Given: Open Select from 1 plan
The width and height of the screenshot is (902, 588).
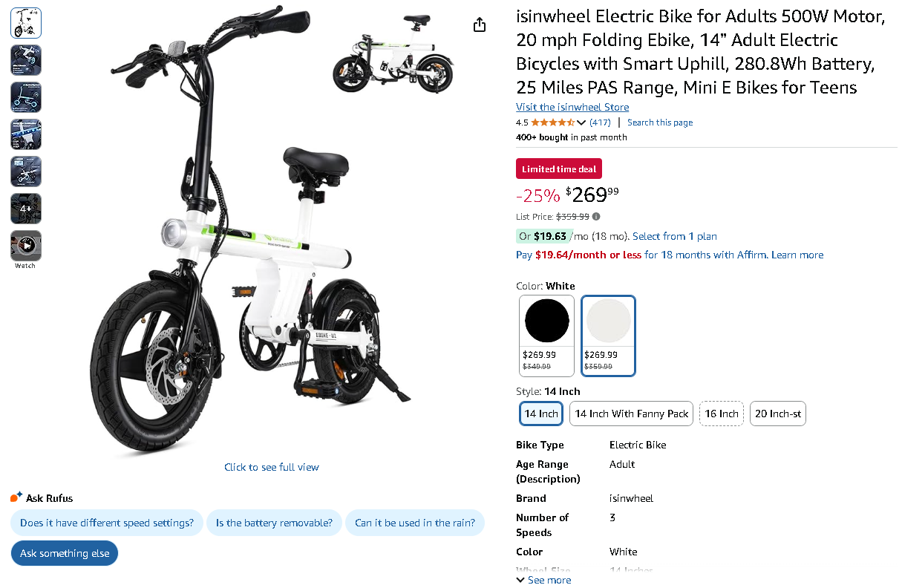Looking at the screenshot, I should click(x=674, y=236).
